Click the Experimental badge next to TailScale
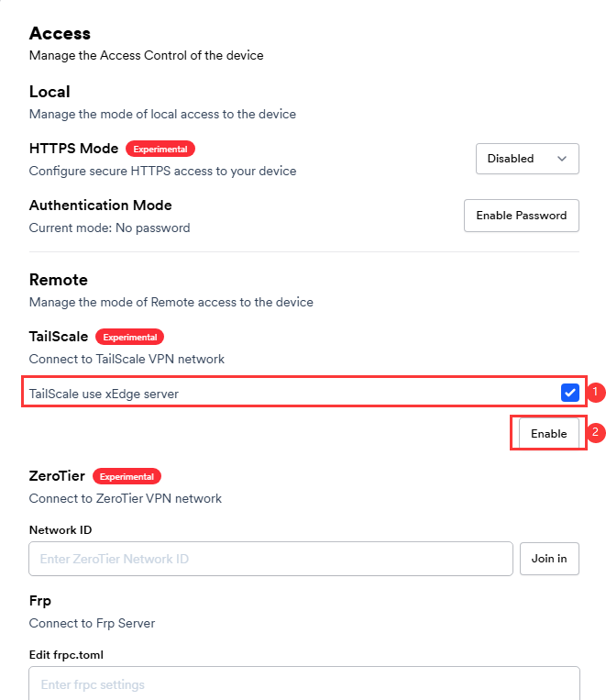Viewport: 606px width, 700px height. tap(130, 337)
